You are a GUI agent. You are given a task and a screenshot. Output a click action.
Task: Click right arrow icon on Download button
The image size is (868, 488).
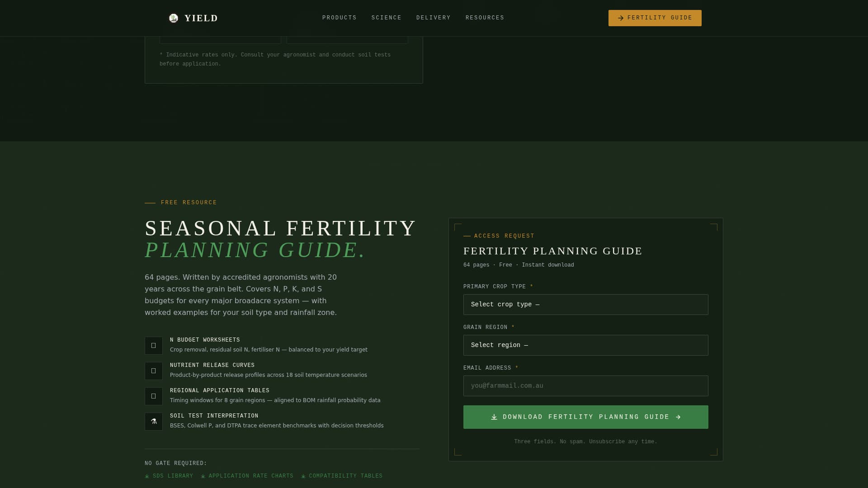click(x=678, y=417)
